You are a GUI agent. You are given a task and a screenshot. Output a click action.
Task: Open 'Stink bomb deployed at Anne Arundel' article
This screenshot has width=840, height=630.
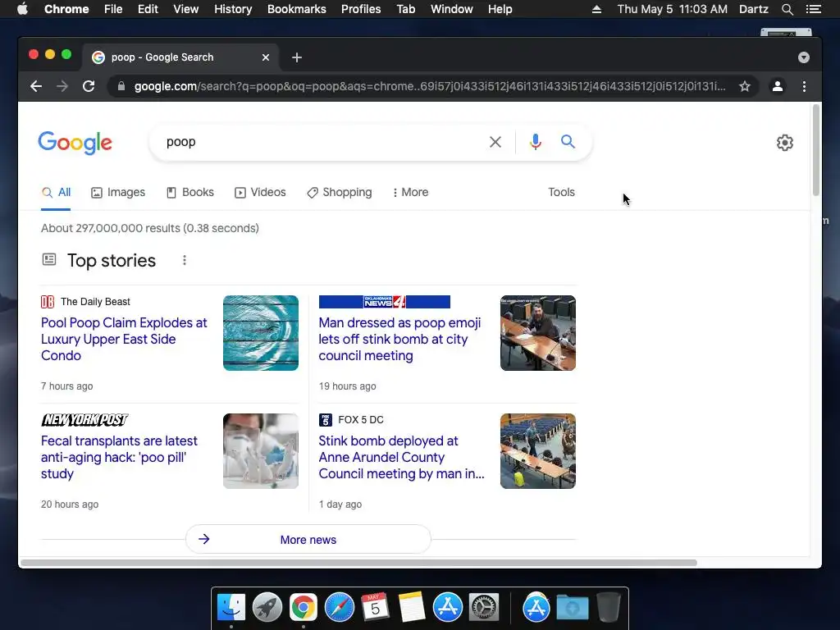coord(401,457)
